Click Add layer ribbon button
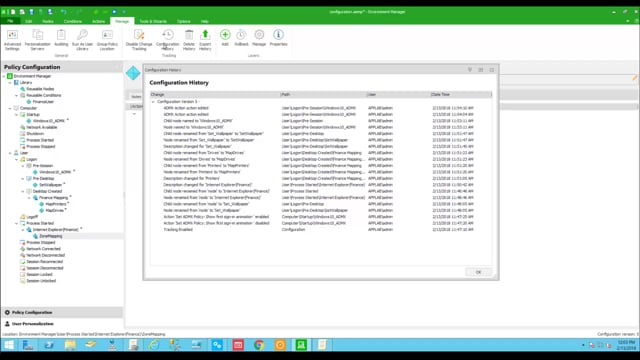 [225, 38]
